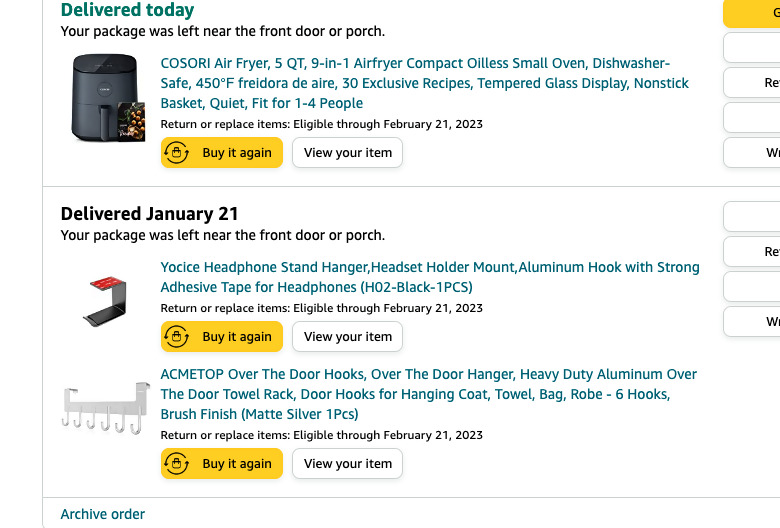Click the Archive order link

tap(102, 514)
